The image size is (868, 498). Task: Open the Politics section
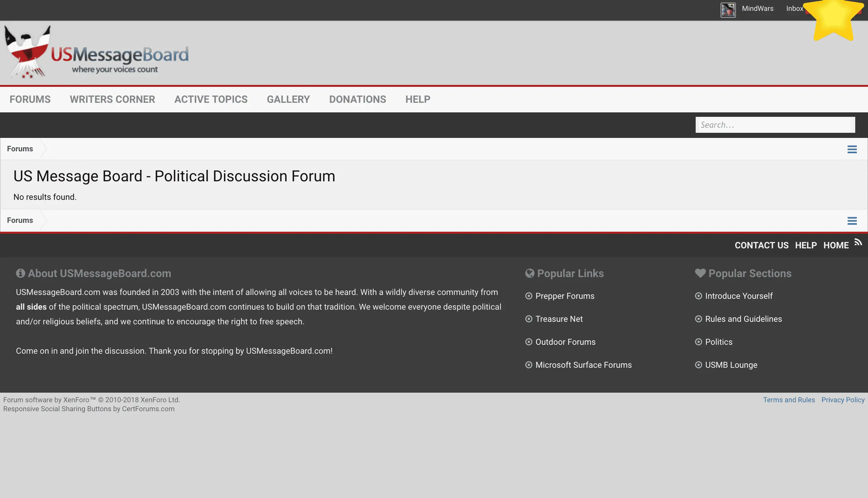click(x=719, y=342)
